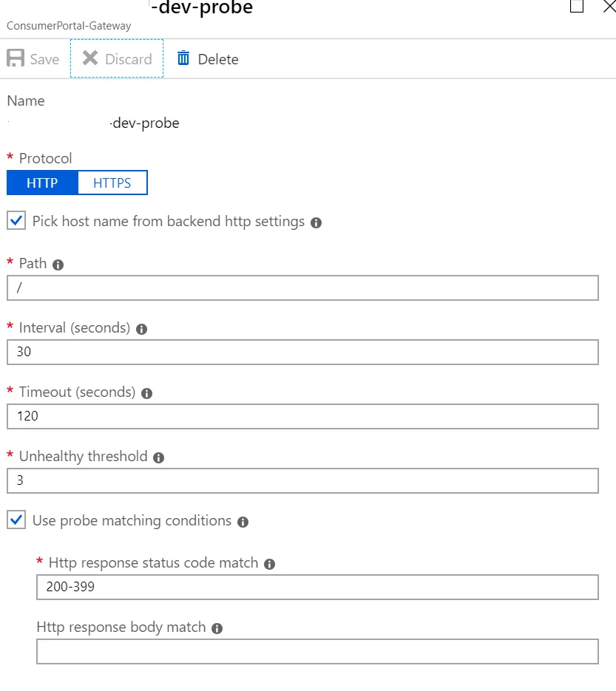This screenshot has height=691, width=616.
Task: Click the Discard X icon
Action: pos(90,58)
